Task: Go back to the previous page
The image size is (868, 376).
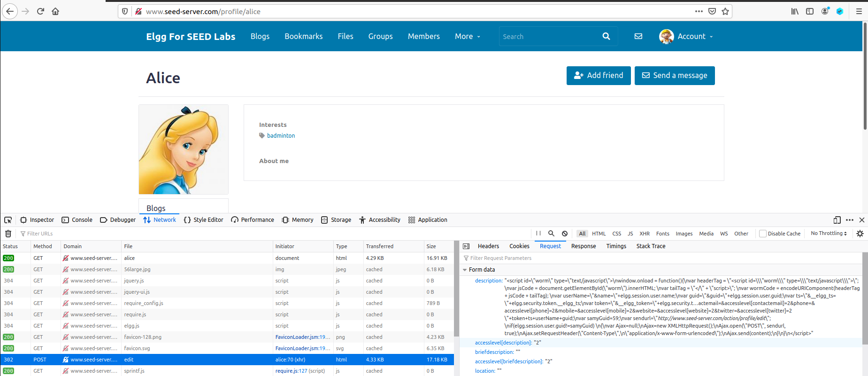Action: point(10,11)
